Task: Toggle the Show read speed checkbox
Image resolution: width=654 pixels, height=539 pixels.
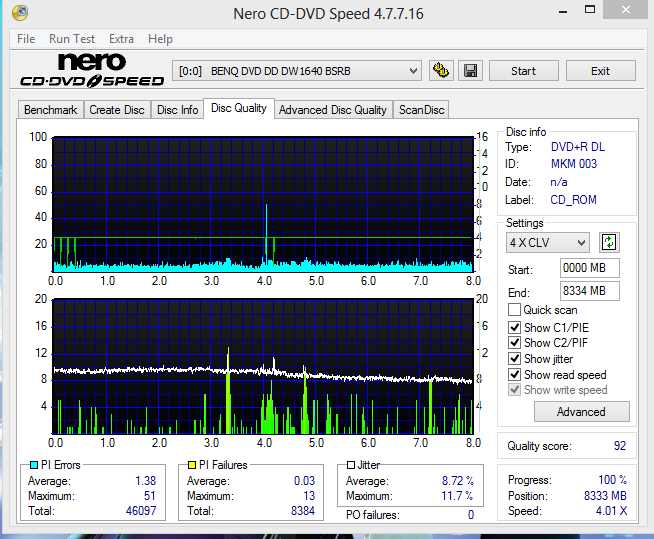Action: point(514,375)
